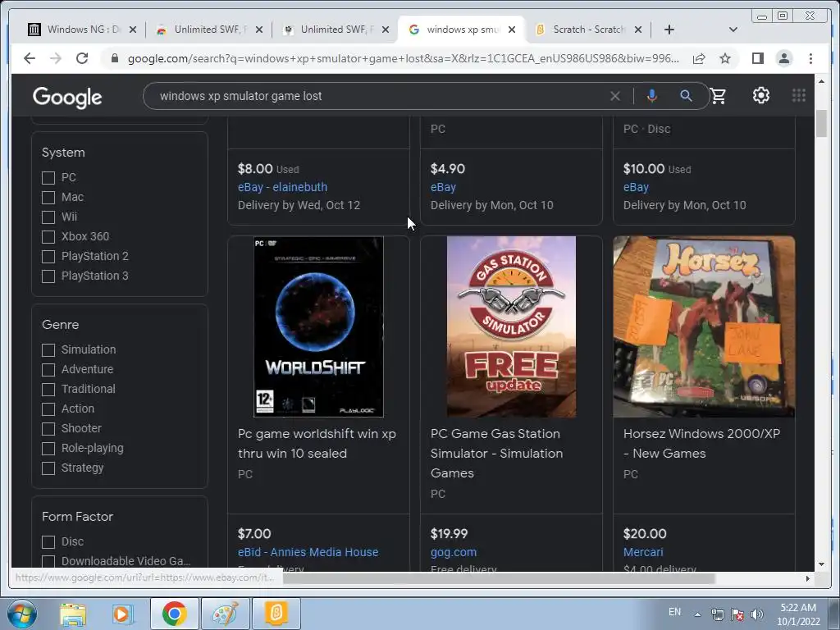Open the Google Shopping cart
This screenshot has width=840, height=630.
pyautogui.click(x=718, y=96)
